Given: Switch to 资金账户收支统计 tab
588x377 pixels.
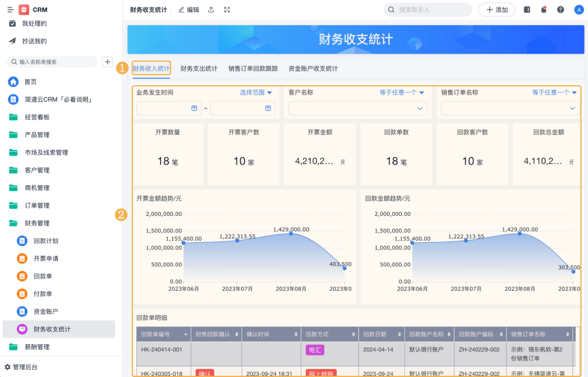Looking at the screenshot, I should click(313, 69).
